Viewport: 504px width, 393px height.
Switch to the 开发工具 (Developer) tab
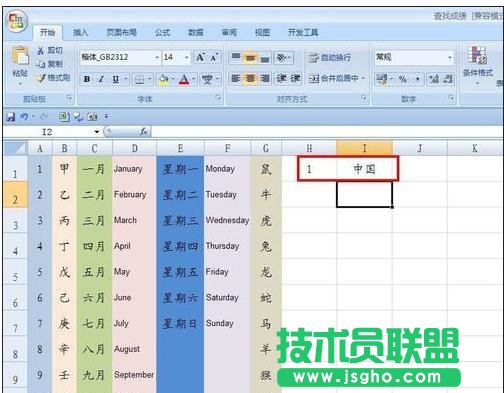pos(303,32)
